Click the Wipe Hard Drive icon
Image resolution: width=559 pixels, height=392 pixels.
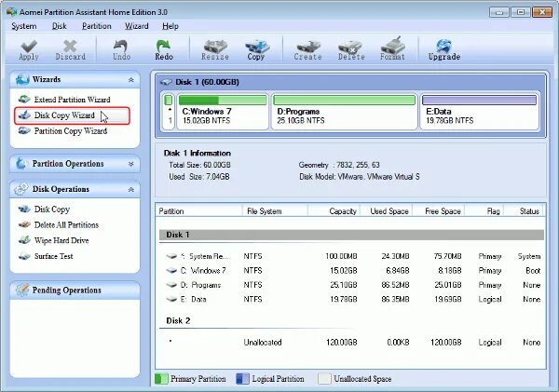pos(24,240)
